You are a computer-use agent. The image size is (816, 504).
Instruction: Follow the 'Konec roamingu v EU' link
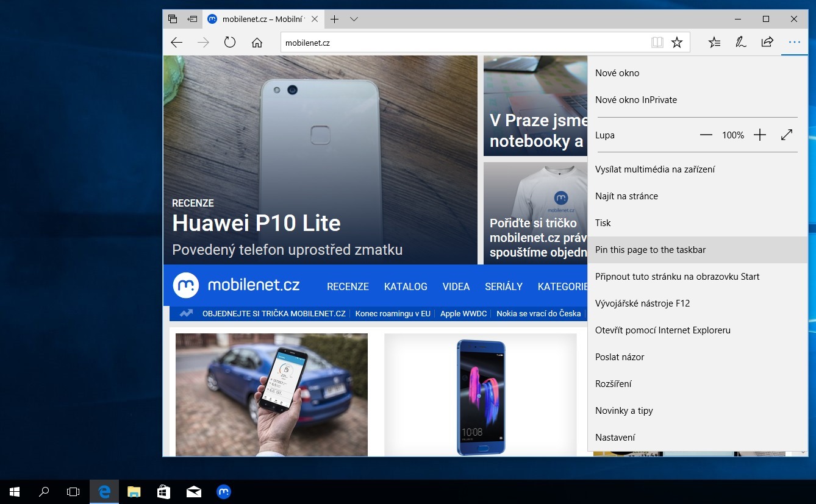coord(393,313)
